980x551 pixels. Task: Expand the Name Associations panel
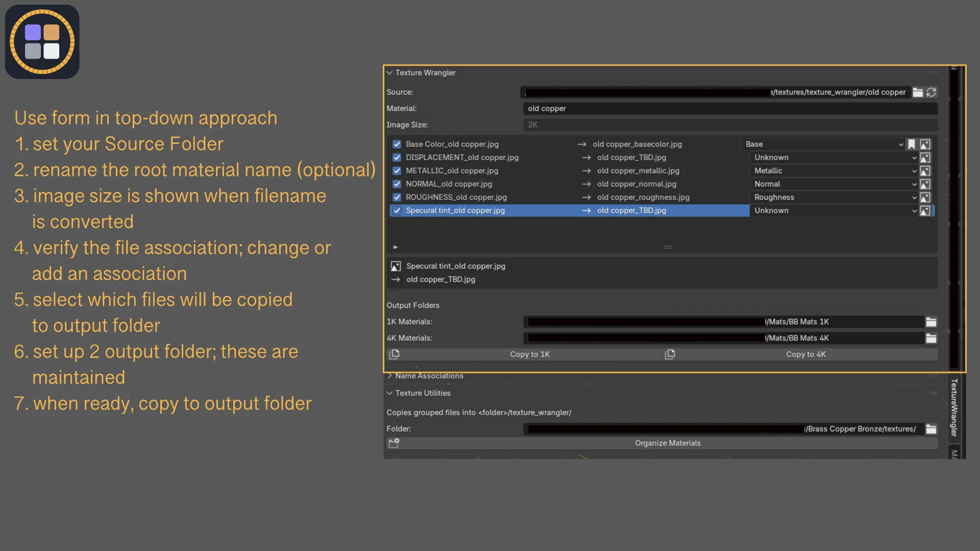coord(390,376)
